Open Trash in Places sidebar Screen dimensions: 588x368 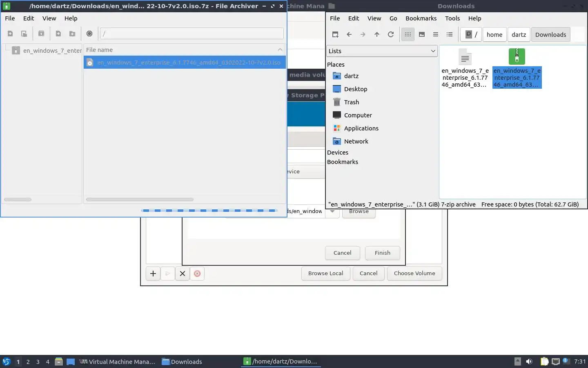pos(352,102)
